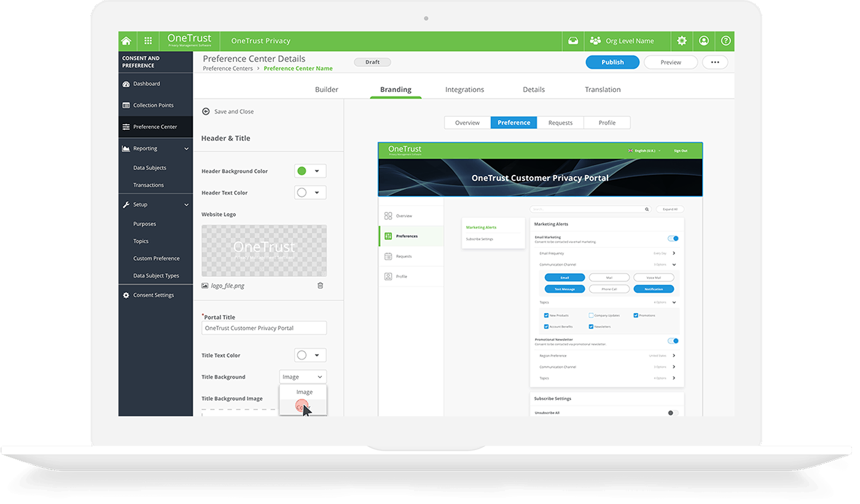Screen dimensions: 860x504
Task: Collapse the Reporting section chevron
Action: pyautogui.click(x=186, y=149)
